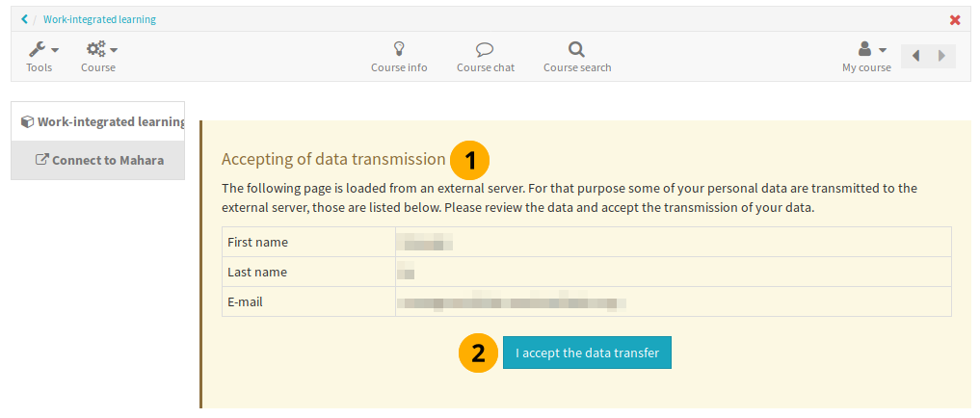Click the E-mail table row
980x418 pixels.
pos(586,301)
